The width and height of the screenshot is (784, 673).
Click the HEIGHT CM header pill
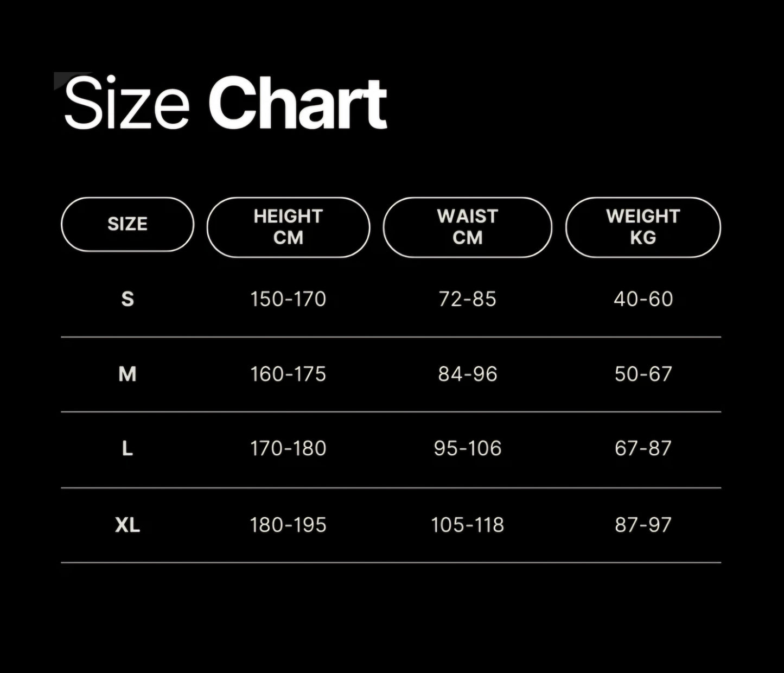pos(288,227)
